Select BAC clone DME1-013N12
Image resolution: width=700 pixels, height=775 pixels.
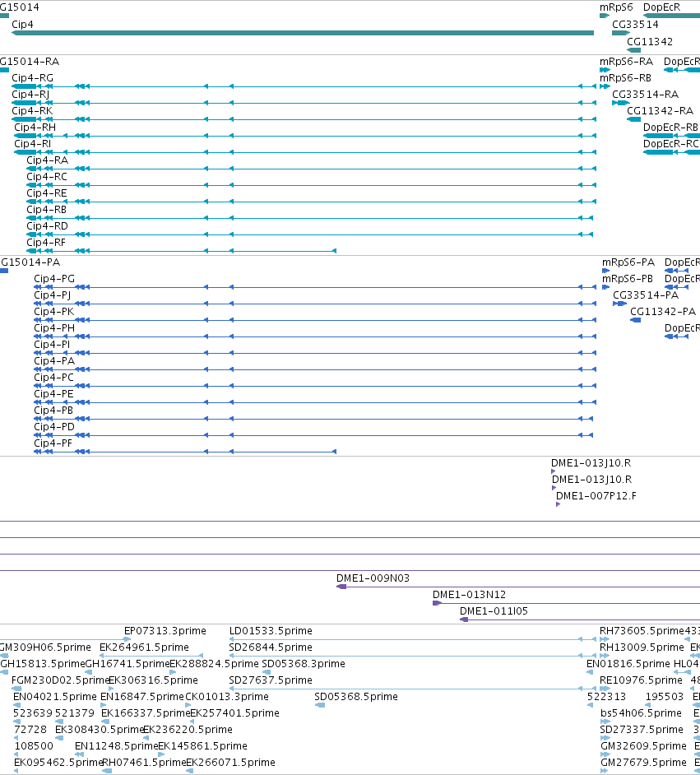pos(566,604)
